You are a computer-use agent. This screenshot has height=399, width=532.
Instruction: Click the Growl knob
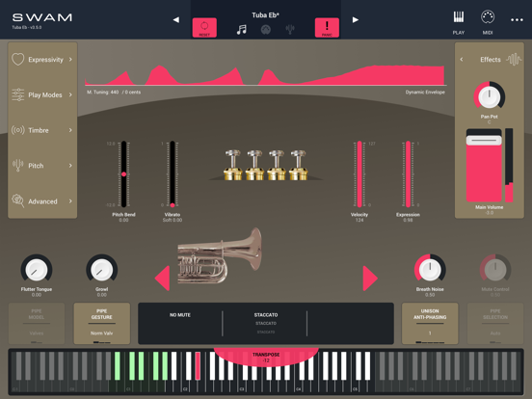point(102,270)
